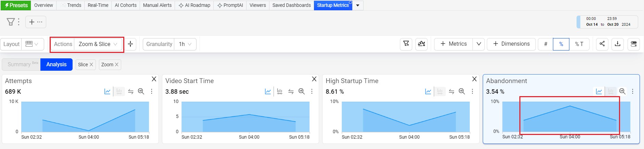Viewport: 644px width, 149px height.
Task: Click swap arrows icon on High Startup Time
Action: click(x=451, y=91)
